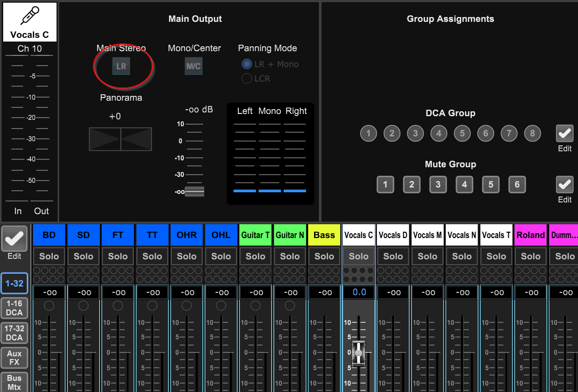Solo the Roland channel
Image resolution: width=578 pixels, height=392 pixels.
click(x=531, y=256)
